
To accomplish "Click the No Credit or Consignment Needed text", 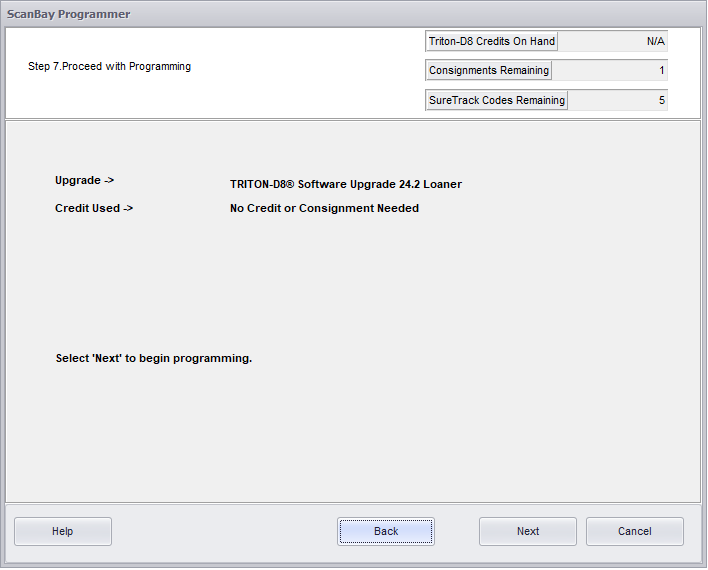I will click(324, 208).
